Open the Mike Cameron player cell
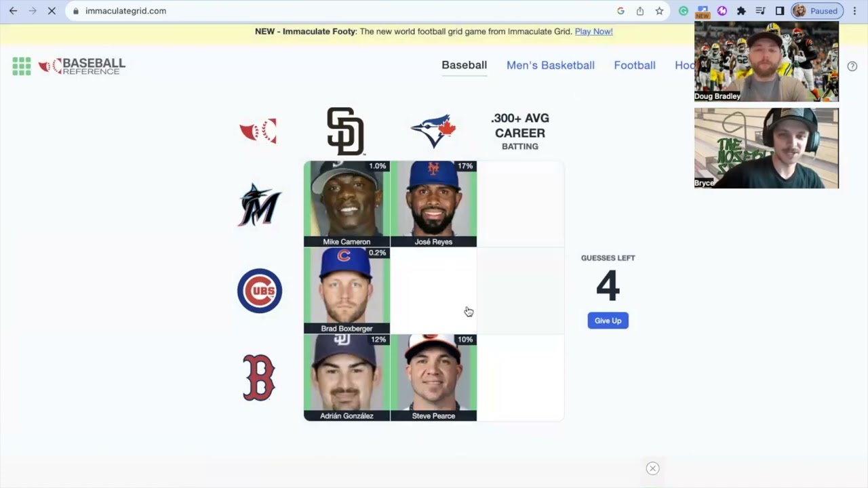This screenshot has height=488, width=868. coord(347,204)
